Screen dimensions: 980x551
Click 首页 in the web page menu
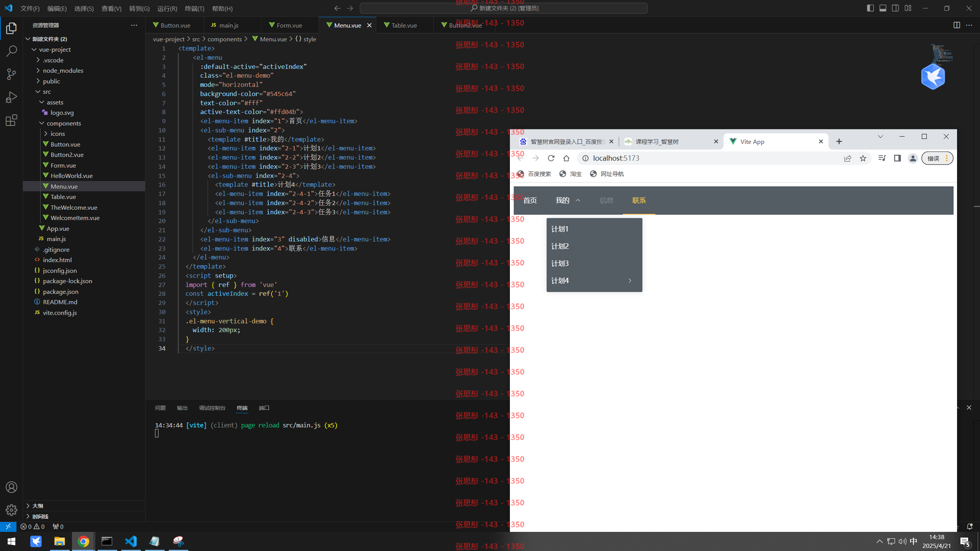(x=530, y=201)
